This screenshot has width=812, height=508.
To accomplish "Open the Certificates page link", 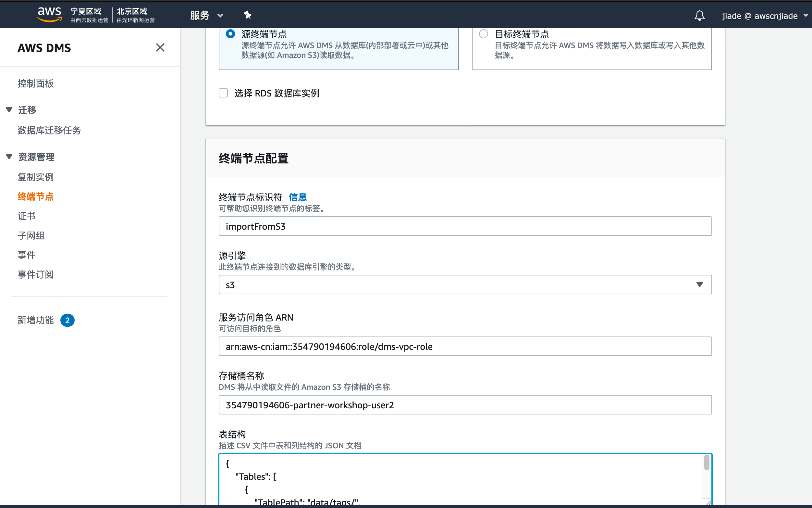I will (x=27, y=216).
